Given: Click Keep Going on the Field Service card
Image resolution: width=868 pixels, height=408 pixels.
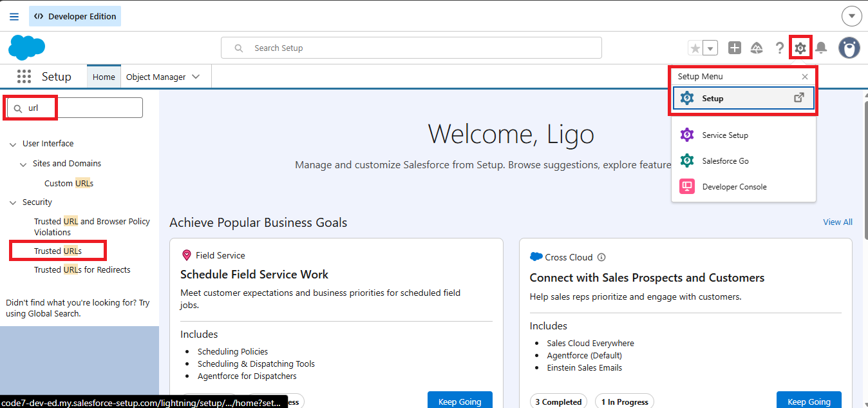Looking at the screenshot, I should click(460, 401).
